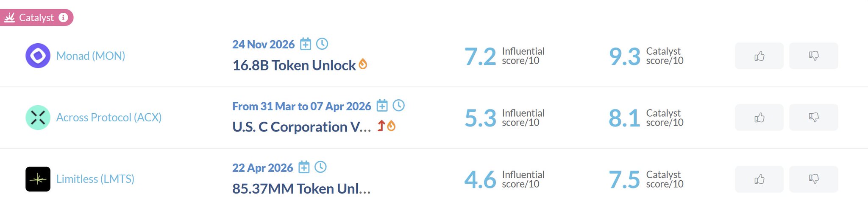Add Across Protocol event to calendar
The image size is (868, 213).
(382, 105)
